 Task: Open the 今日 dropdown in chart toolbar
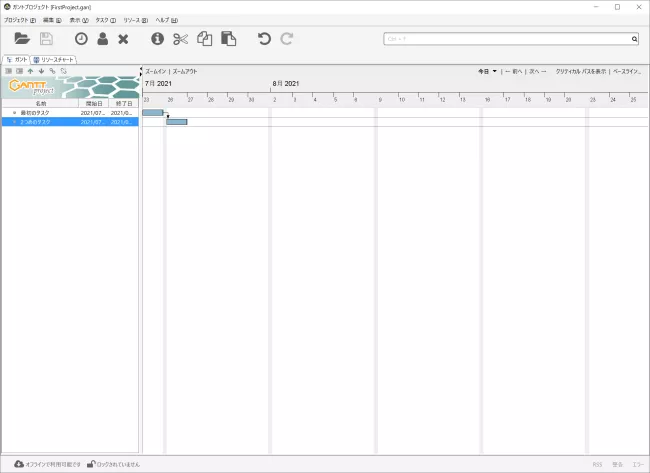coord(487,72)
